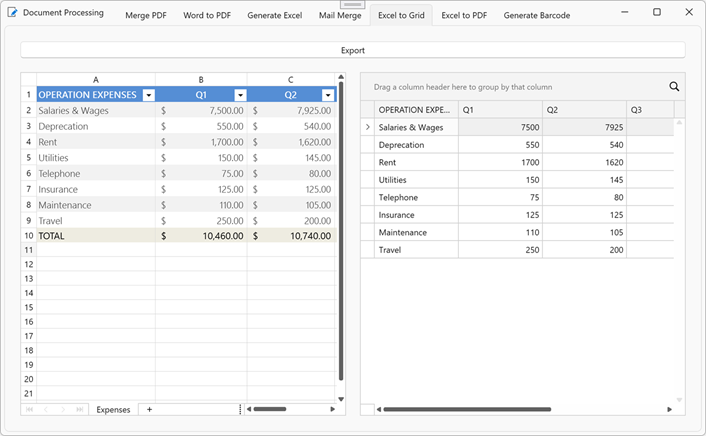The height and width of the screenshot is (436, 706).
Task: Click the spreadsheet horizontal scrollbar thumb
Action: 270,409
